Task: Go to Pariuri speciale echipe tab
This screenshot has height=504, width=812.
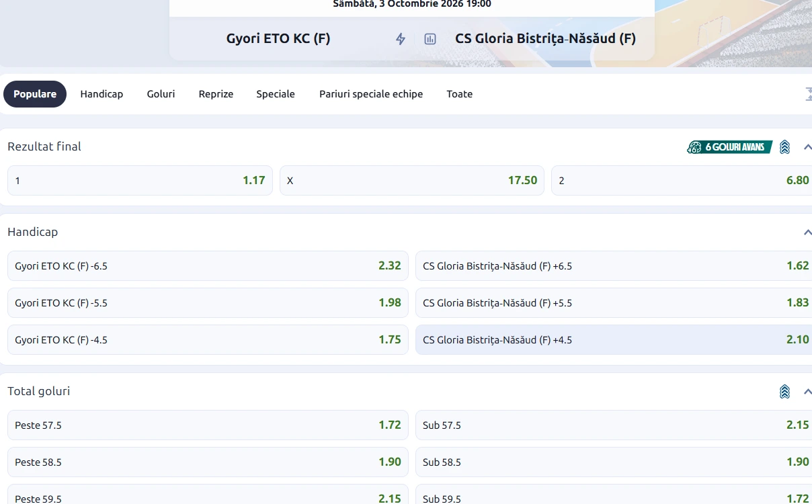Action: [x=371, y=94]
